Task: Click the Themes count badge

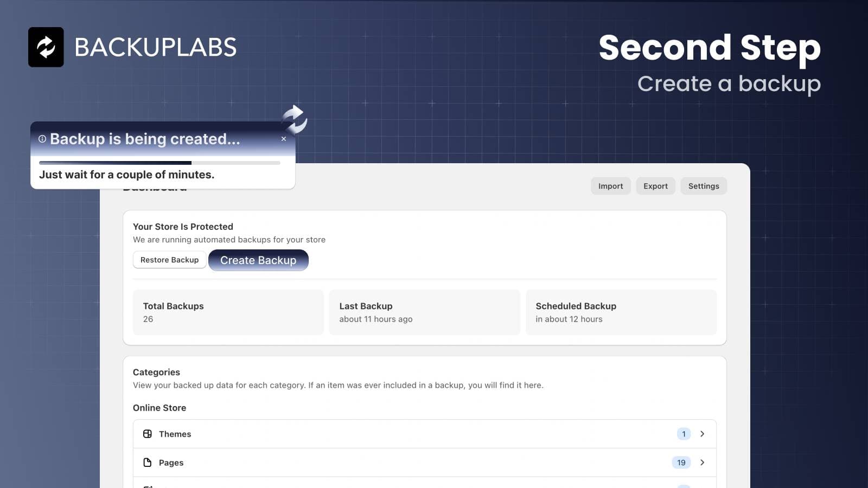Action: point(684,434)
